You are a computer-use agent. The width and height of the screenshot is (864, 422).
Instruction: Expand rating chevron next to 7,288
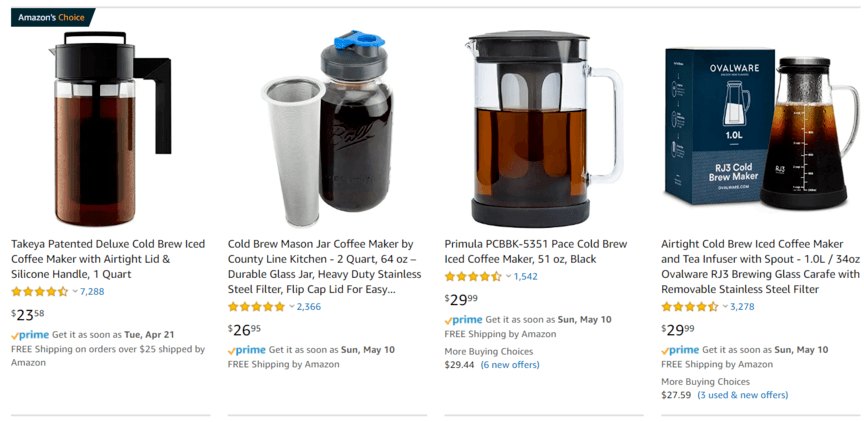pos(75,291)
